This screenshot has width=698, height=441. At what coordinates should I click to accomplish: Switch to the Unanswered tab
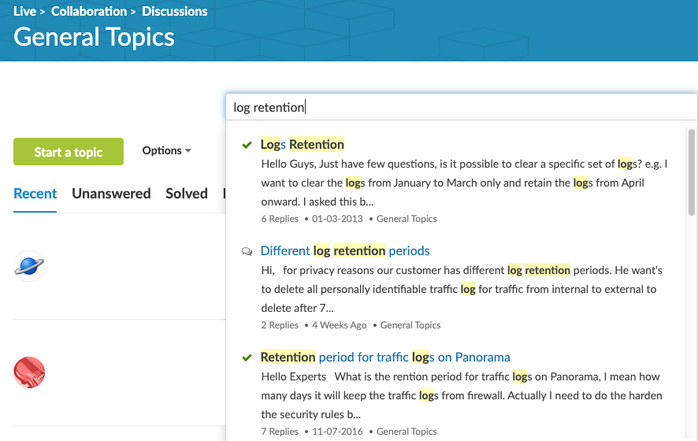(x=111, y=194)
